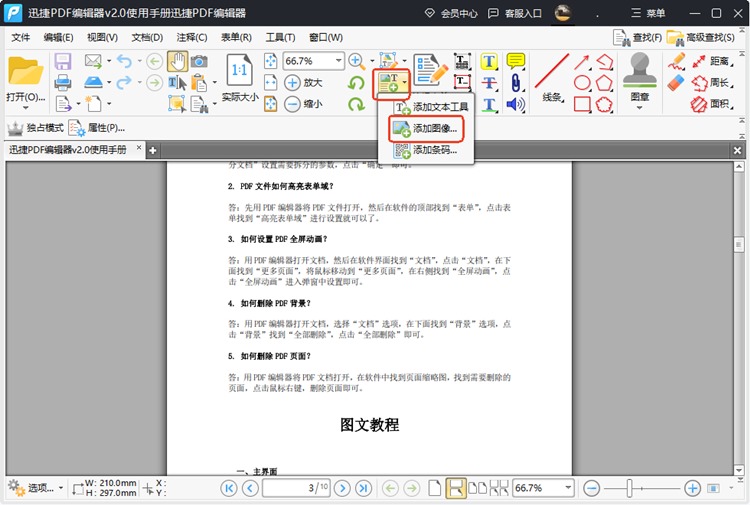Add a new tab with the plus button
750x505 pixels.
point(153,150)
